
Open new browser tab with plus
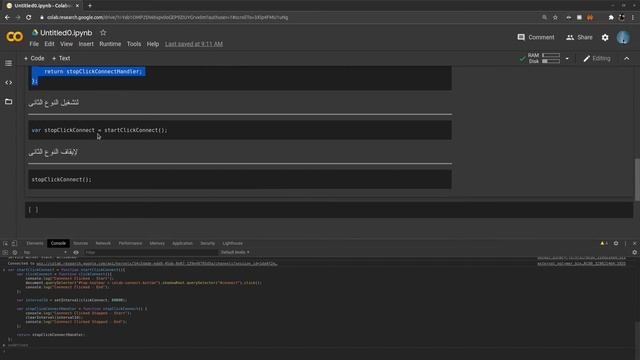90,6
